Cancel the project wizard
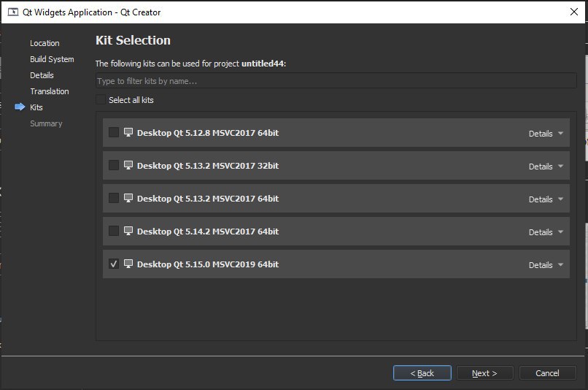 [x=547, y=373]
